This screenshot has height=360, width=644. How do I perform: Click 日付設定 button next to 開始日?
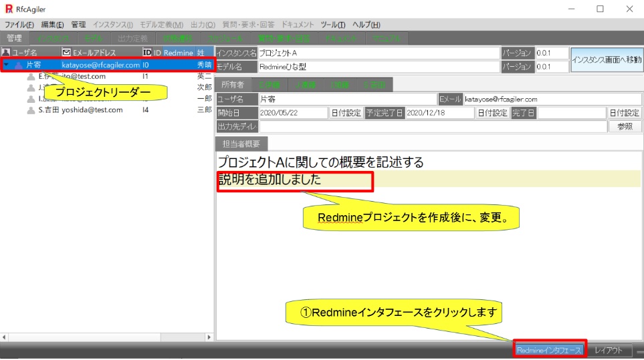point(346,113)
